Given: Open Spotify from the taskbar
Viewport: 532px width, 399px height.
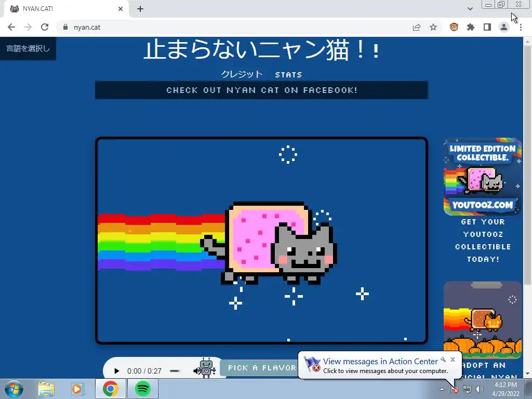Looking at the screenshot, I should click(x=142, y=389).
